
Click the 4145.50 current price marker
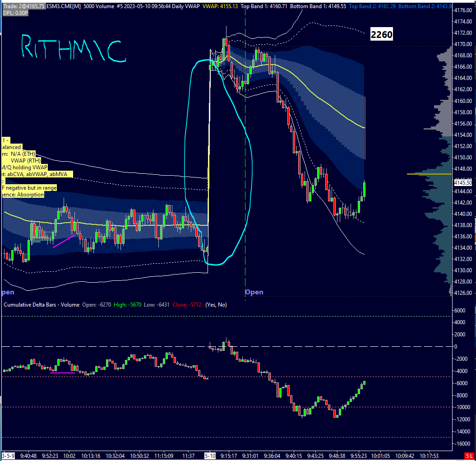[463, 182]
